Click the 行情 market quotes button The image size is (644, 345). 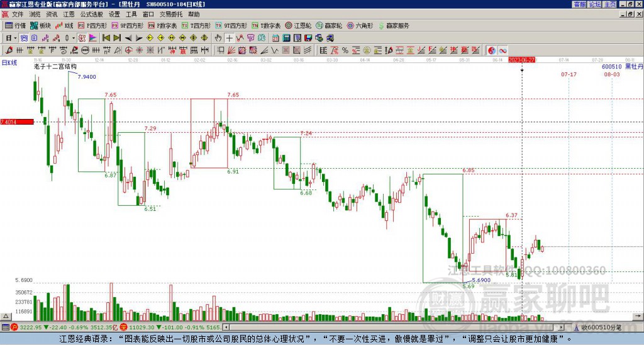click(x=15, y=25)
